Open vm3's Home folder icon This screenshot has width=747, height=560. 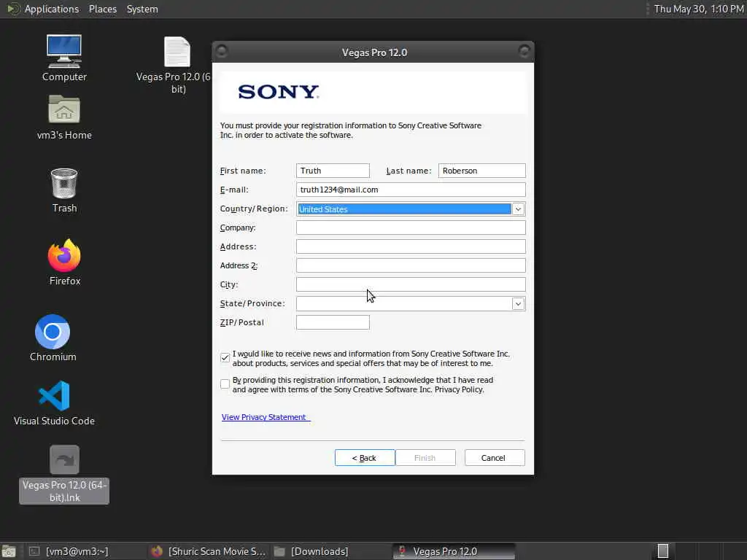(64, 117)
